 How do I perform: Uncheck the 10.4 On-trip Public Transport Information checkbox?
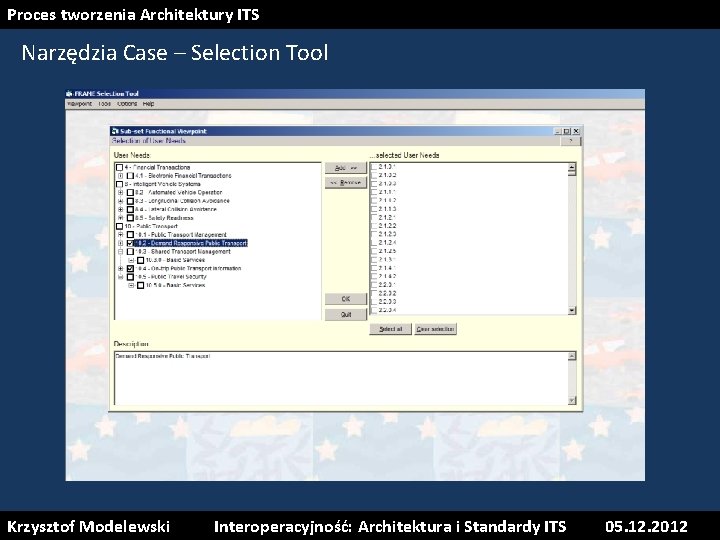pyautogui.click(x=130, y=269)
